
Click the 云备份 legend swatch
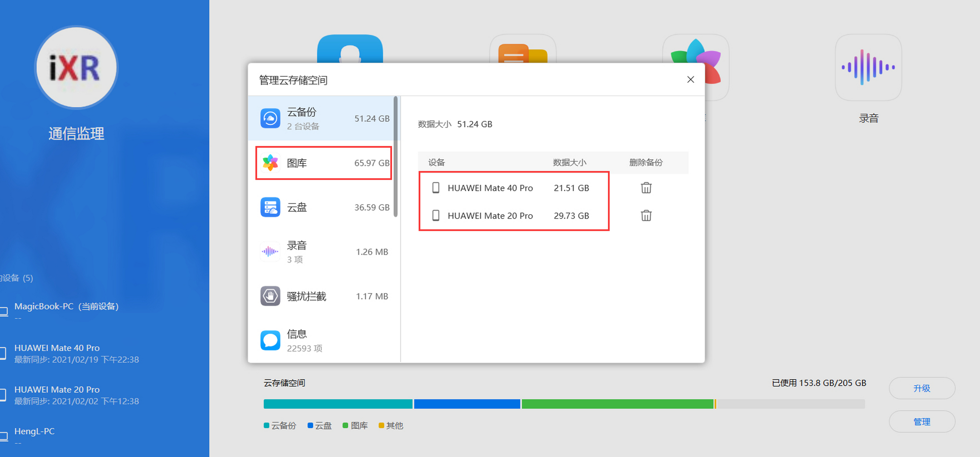pyautogui.click(x=266, y=426)
